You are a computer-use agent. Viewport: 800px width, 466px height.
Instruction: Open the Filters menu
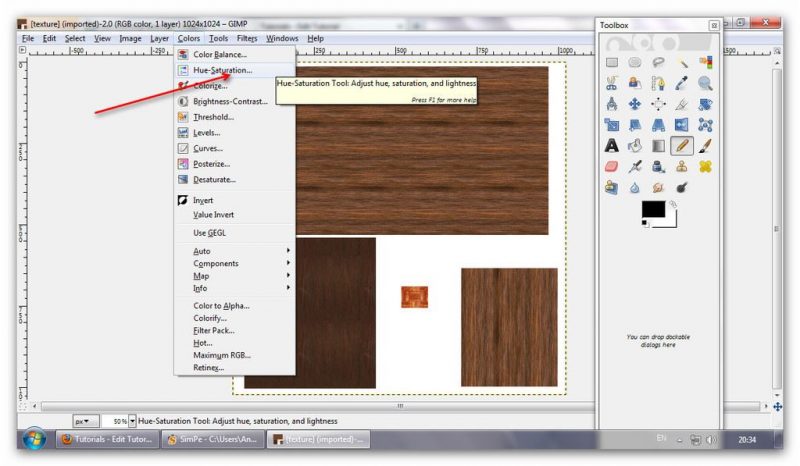tap(247, 38)
